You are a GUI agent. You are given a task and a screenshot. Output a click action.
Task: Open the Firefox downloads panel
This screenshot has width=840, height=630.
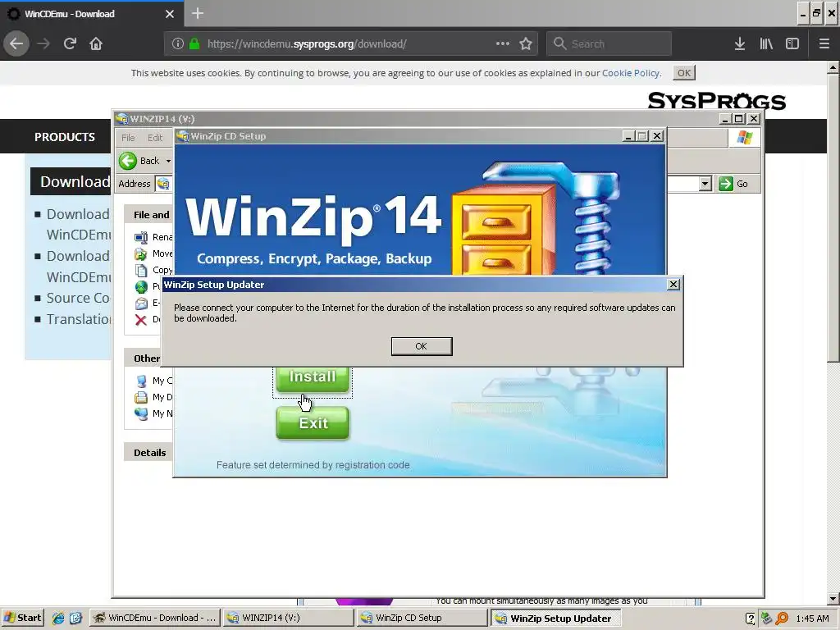click(740, 44)
